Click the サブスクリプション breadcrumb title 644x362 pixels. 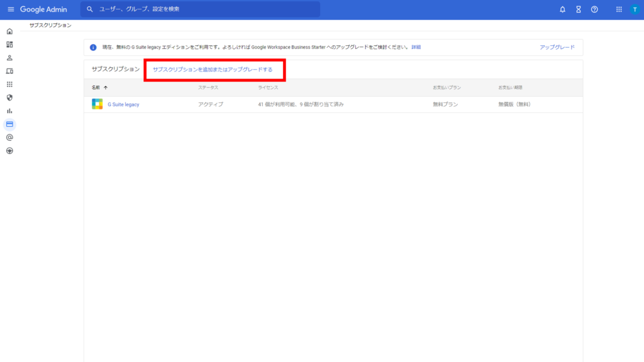50,25
